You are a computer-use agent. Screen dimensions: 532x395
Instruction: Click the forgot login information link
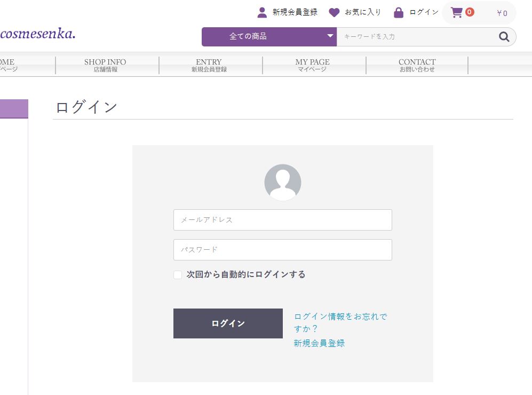340,322
